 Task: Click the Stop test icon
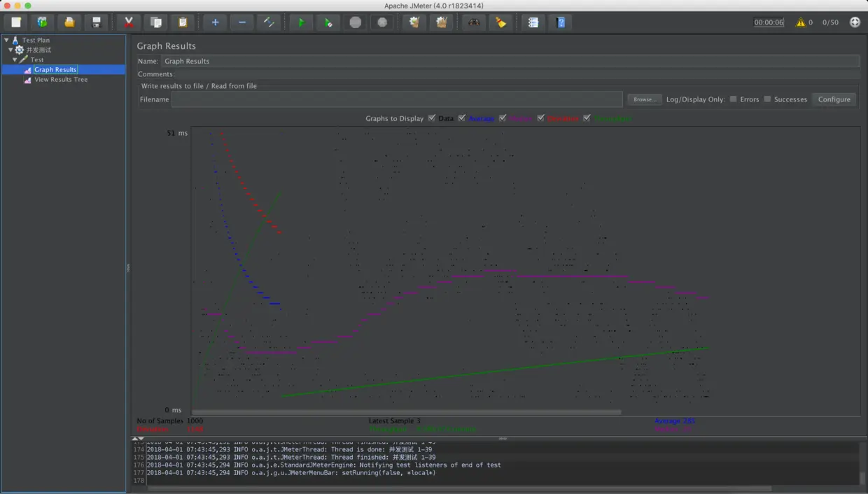[x=356, y=22]
